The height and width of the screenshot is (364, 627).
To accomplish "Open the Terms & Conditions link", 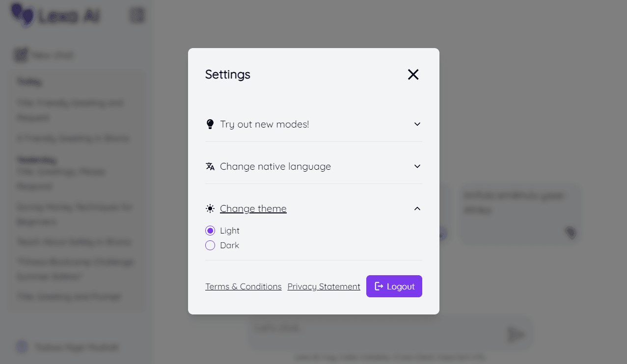I will [x=244, y=286].
